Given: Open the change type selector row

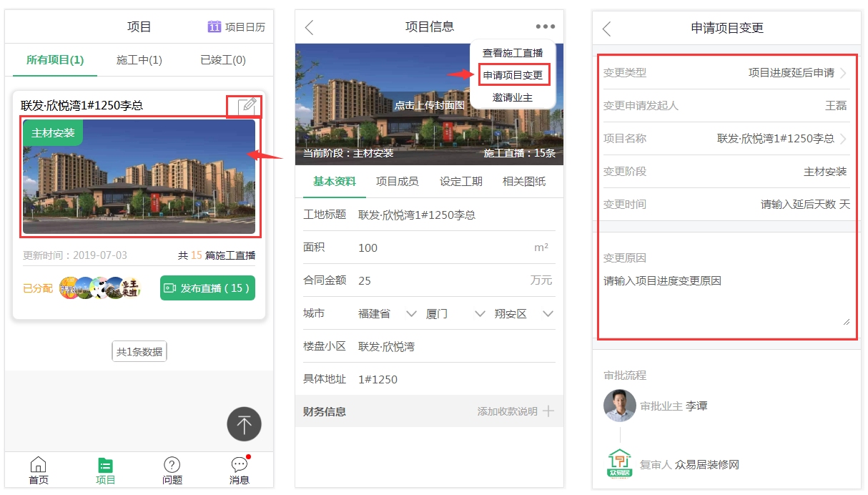Looking at the screenshot, I should coord(726,73).
